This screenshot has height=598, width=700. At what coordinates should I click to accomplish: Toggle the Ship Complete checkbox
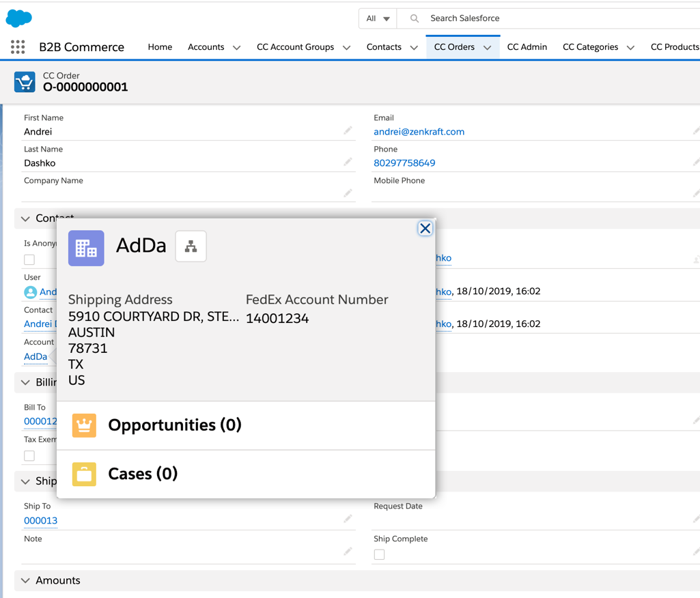tap(380, 554)
